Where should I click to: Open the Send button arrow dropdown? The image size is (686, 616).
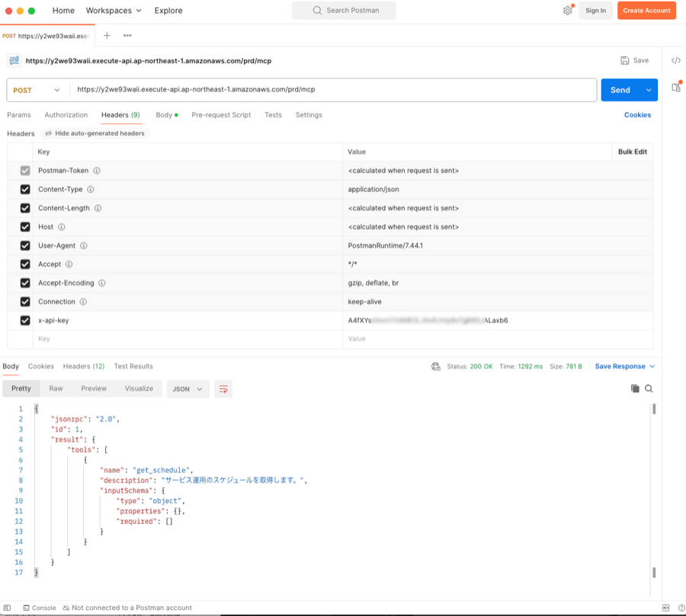pyautogui.click(x=649, y=90)
